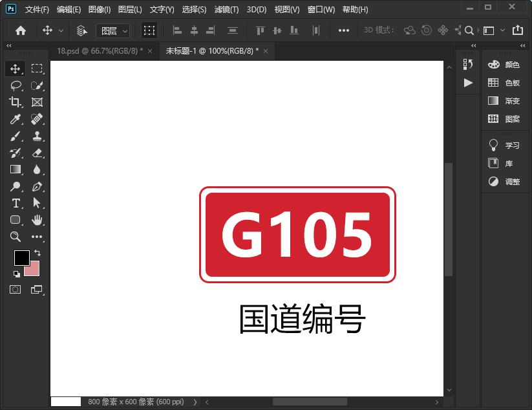Choose the Clone Stamp tool
The height and width of the screenshot is (410, 532).
click(x=37, y=136)
